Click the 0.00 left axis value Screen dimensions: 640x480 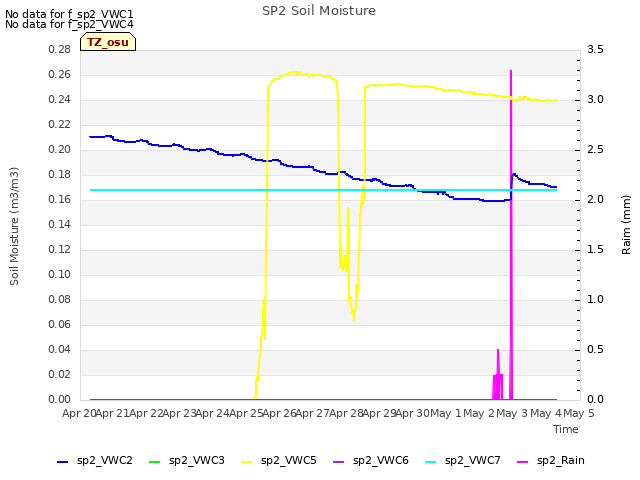(x=60, y=400)
